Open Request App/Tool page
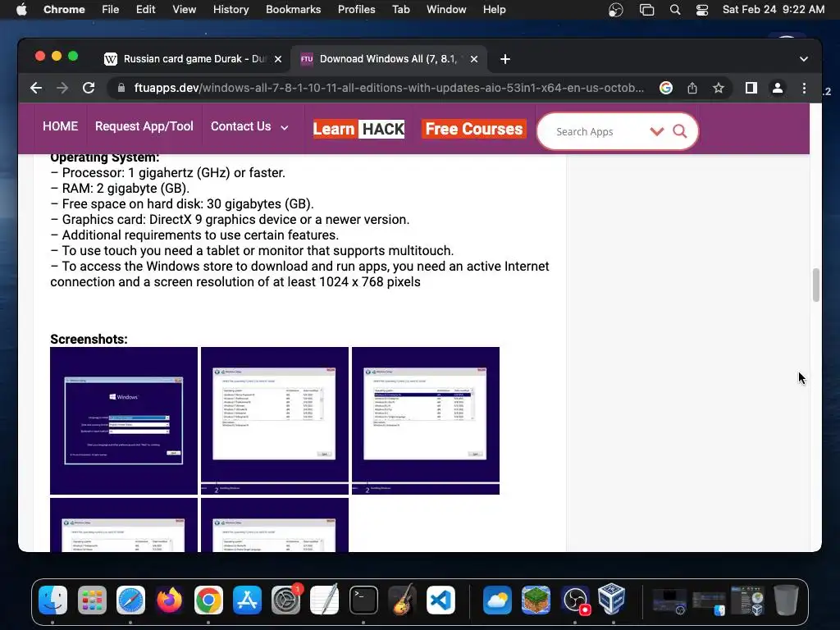Screen dimensions: 840x630 144,126
